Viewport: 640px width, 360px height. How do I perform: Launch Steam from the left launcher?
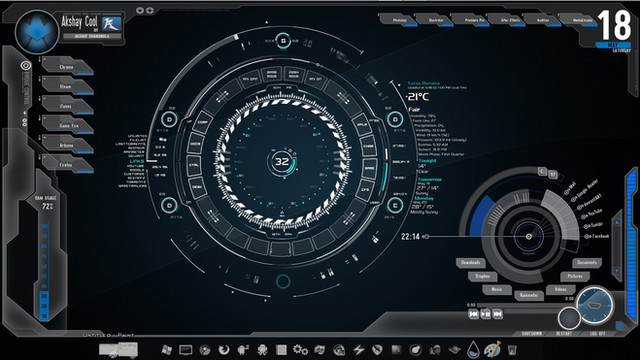point(68,86)
